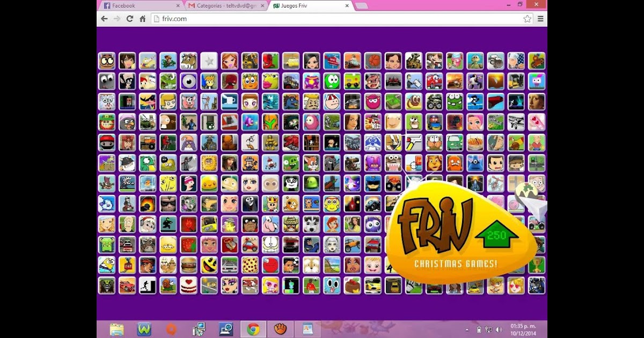Open the hamburger game thumbnail
Image resolution: width=644 pixels, height=338 pixels.
pos(189,264)
